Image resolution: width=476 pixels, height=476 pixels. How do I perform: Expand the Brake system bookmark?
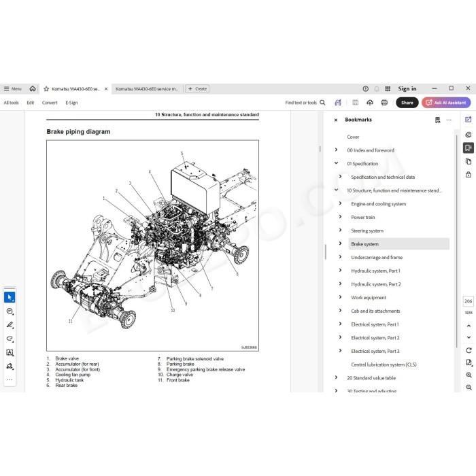coord(340,243)
